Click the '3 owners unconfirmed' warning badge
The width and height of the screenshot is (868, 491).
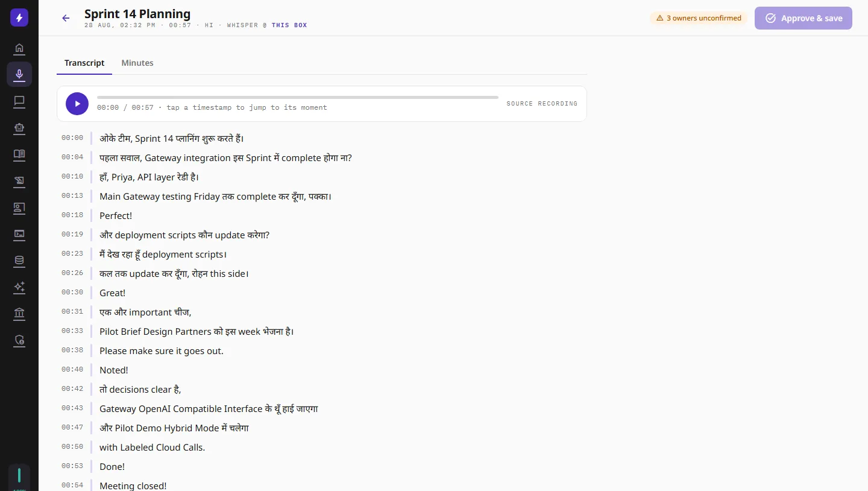[x=699, y=18]
